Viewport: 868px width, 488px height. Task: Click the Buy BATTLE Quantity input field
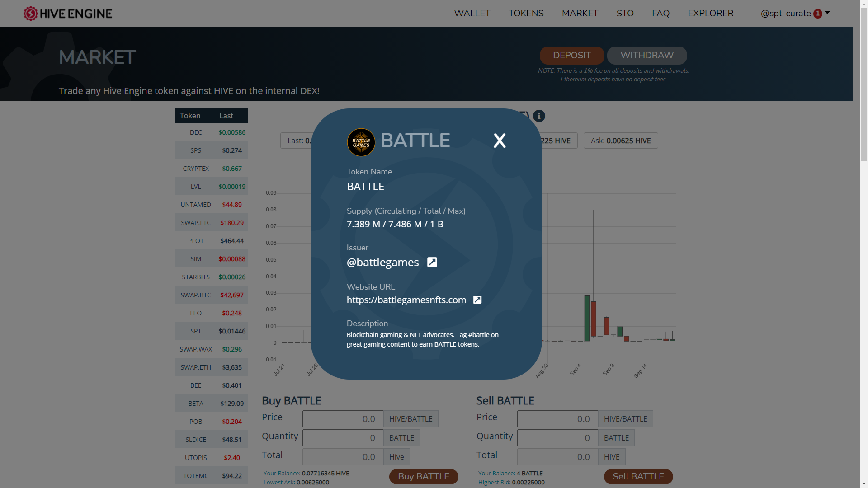(343, 438)
